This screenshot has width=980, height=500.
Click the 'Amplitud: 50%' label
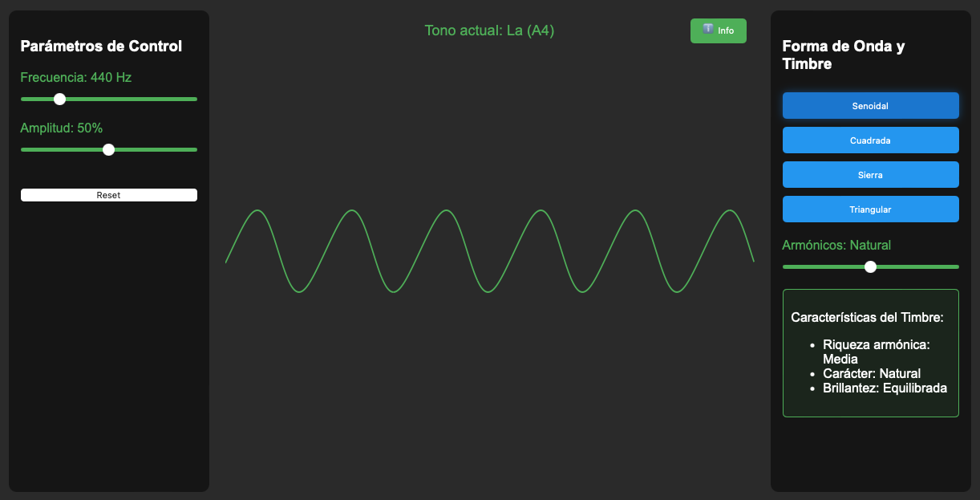(x=62, y=128)
